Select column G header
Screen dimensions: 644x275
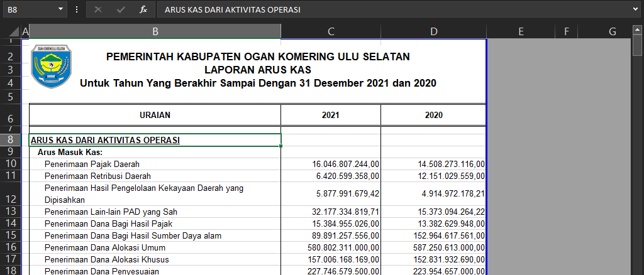coord(612,31)
